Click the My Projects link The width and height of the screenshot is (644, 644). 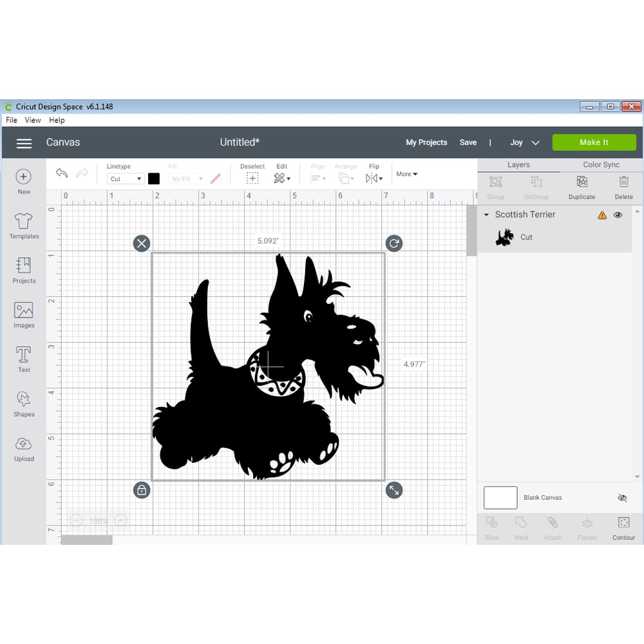426,142
